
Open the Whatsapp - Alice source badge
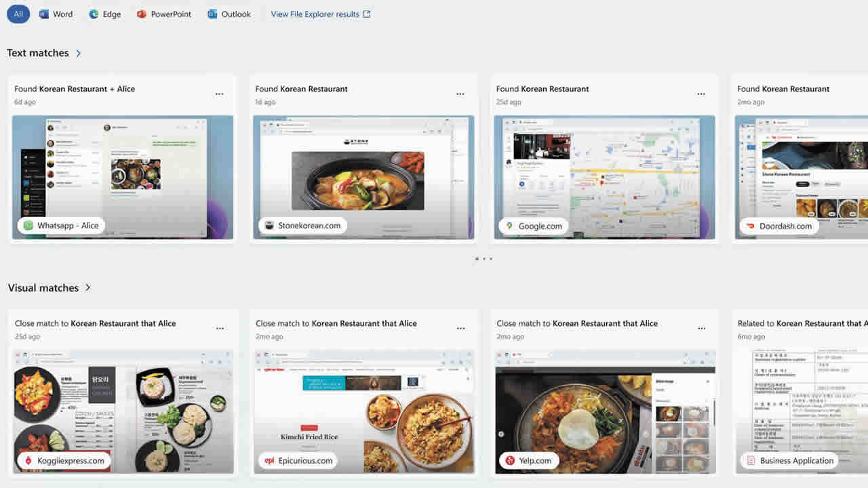point(61,226)
